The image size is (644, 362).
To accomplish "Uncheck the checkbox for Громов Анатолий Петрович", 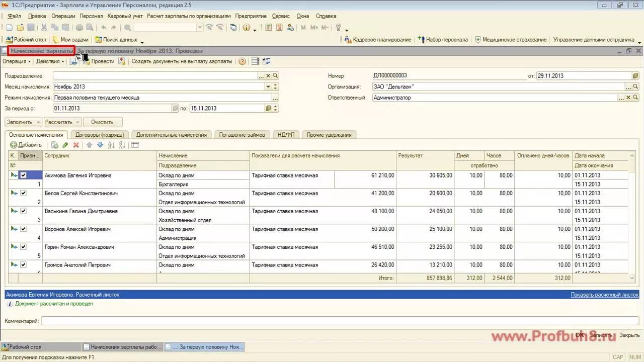I will pos(23,265).
